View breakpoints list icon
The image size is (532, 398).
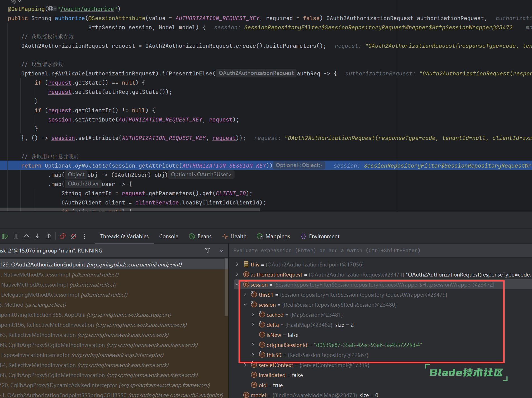[x=63, y=236]
